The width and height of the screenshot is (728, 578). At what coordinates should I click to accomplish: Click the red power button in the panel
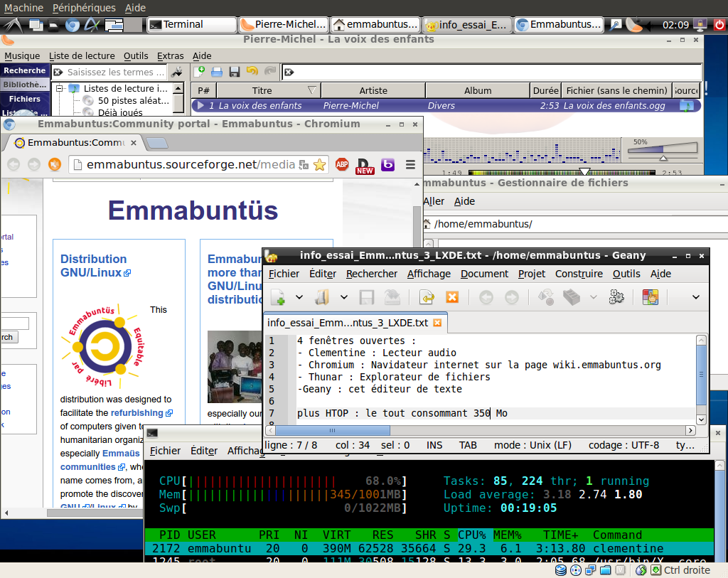tap(719, 25)
